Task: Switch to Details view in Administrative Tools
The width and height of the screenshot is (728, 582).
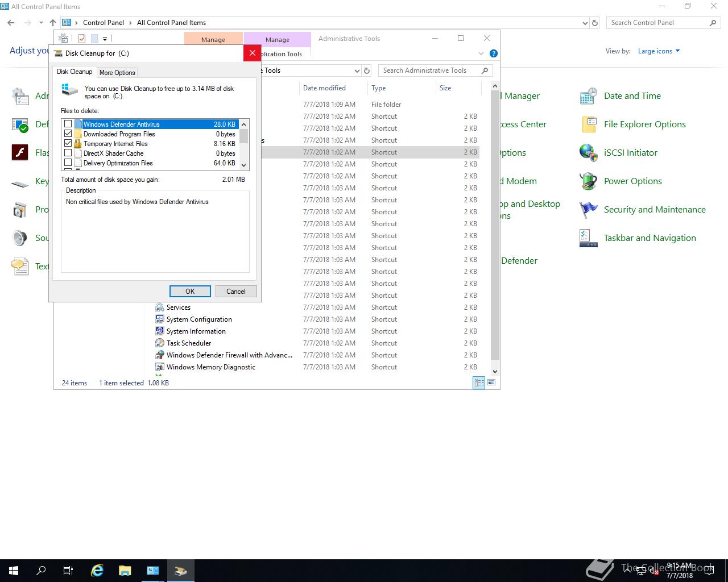Action: (479, 383)
